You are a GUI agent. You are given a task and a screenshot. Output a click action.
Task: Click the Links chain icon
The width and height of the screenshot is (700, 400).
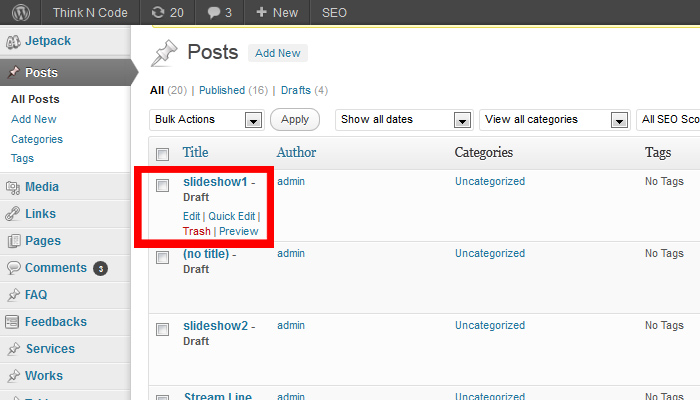click(13, 214)
